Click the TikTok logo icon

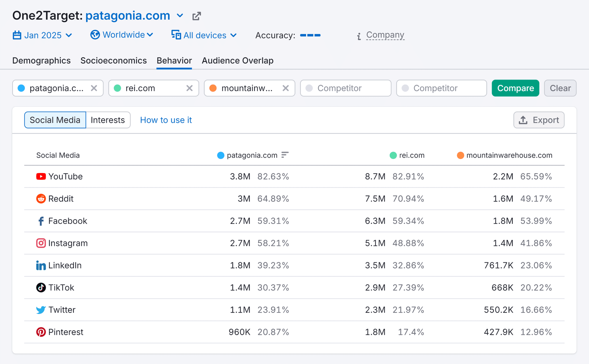tap(41, 288)
